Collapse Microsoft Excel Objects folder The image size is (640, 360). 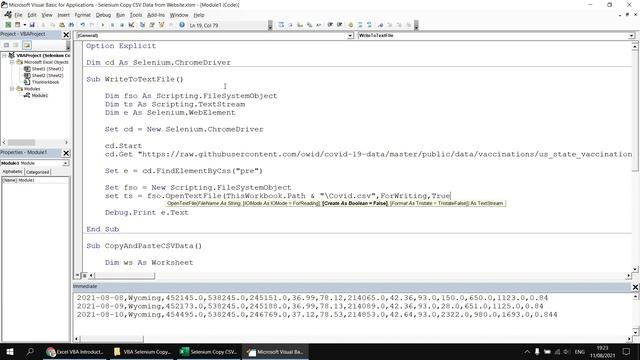coord(12,62)
